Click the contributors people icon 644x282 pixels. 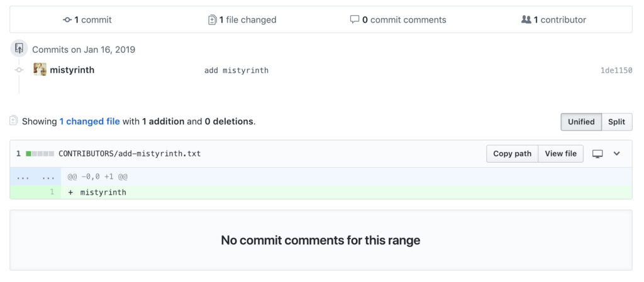pos(526,19)
